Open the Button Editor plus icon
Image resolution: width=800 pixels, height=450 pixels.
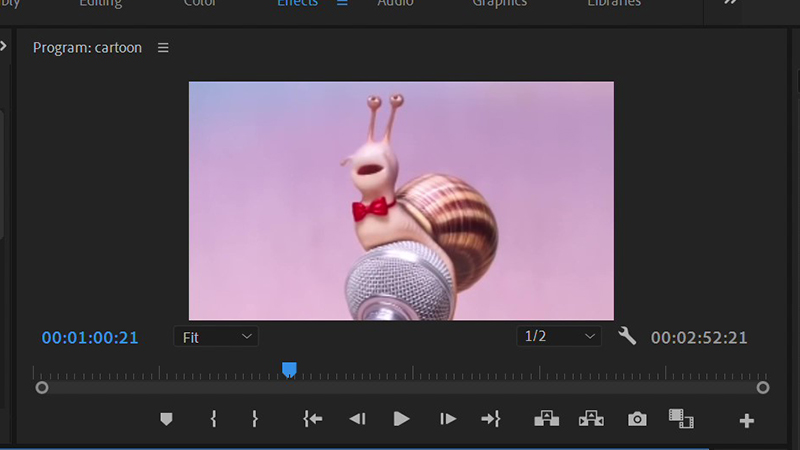click(x=746, y=421)
